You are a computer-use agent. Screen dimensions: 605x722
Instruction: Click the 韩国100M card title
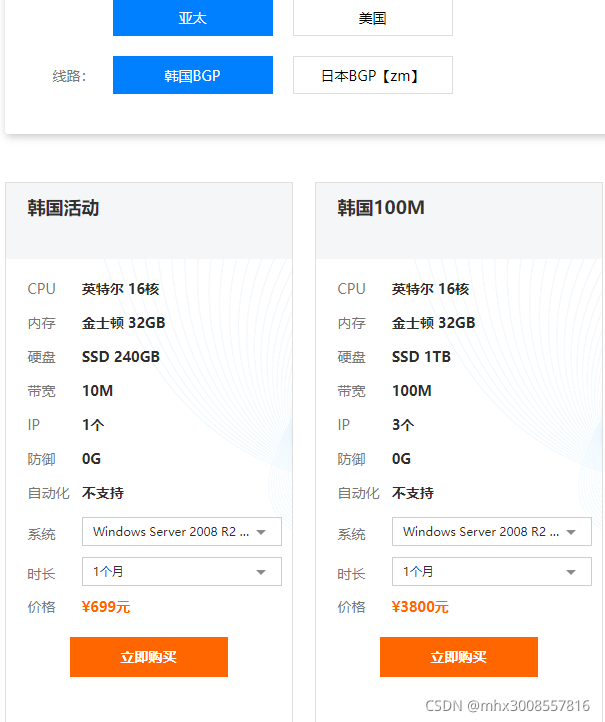coord(381,208)
